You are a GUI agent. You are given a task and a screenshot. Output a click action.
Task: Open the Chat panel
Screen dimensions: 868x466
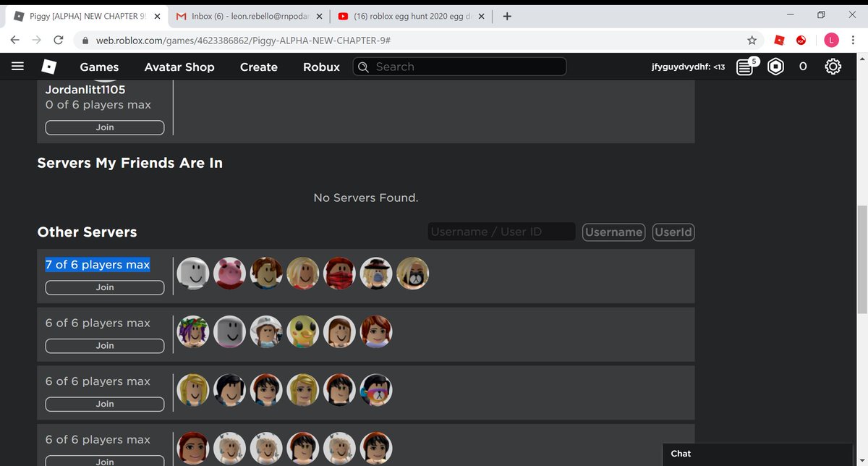tap(757, 454)
